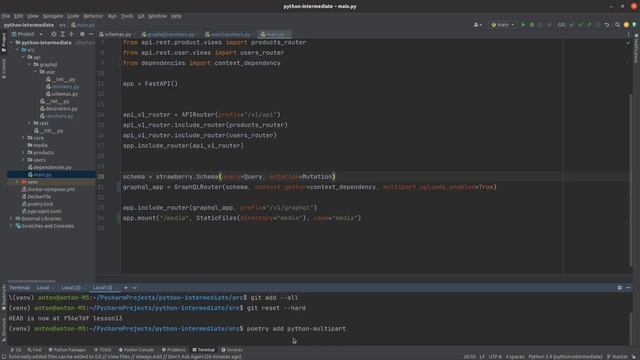The height and width of the screenshot is (360, 640).
Task: Open Search Everywhere magnifier icon
Action: click(x=617, y=25)
